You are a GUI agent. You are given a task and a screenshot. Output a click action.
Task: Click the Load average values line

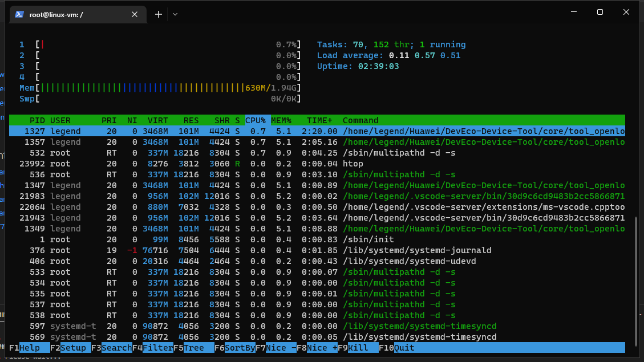click(388, 55)
